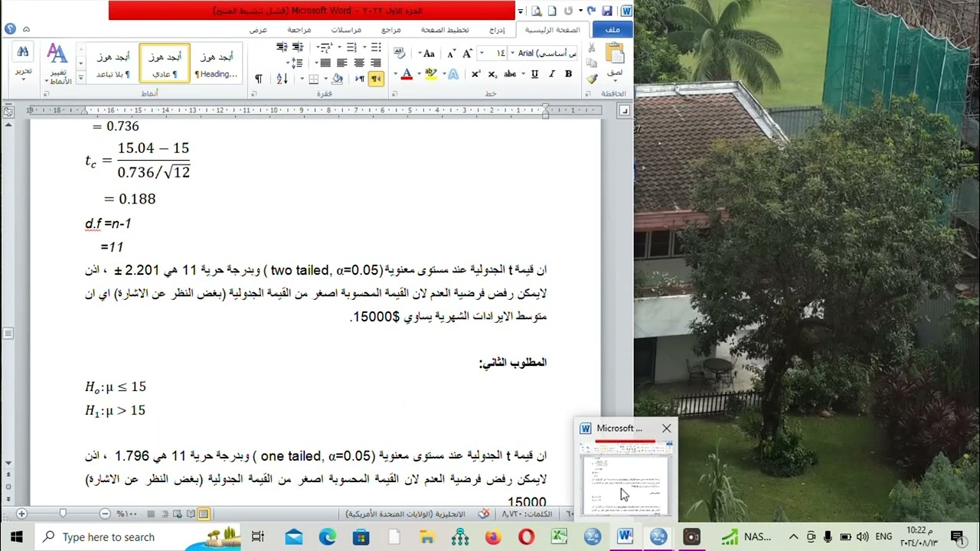Expand the font color dropdown arrow

click(x=395, y=74)
